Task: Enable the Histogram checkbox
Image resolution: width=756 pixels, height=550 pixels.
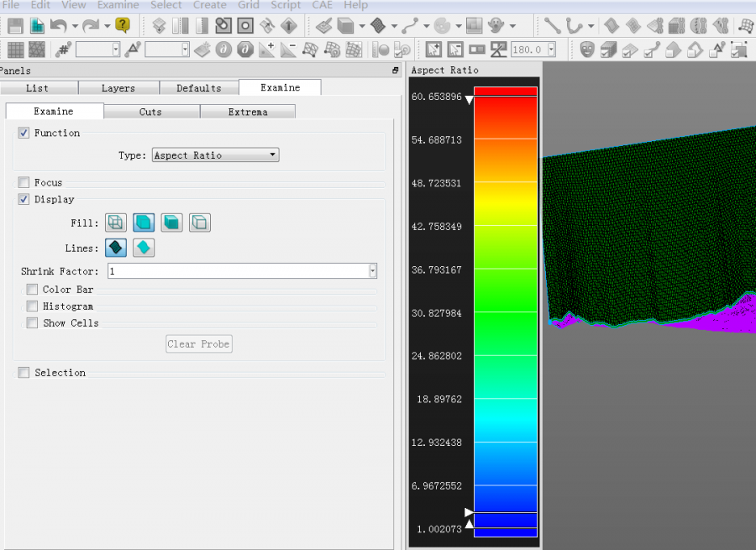Action: click(32, 306)
